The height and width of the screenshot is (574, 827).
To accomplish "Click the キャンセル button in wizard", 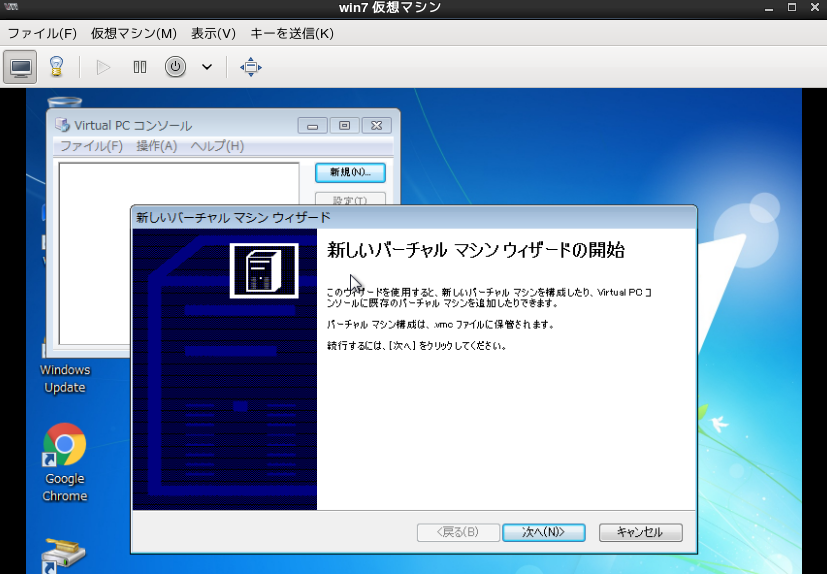I will coord(640,532).
